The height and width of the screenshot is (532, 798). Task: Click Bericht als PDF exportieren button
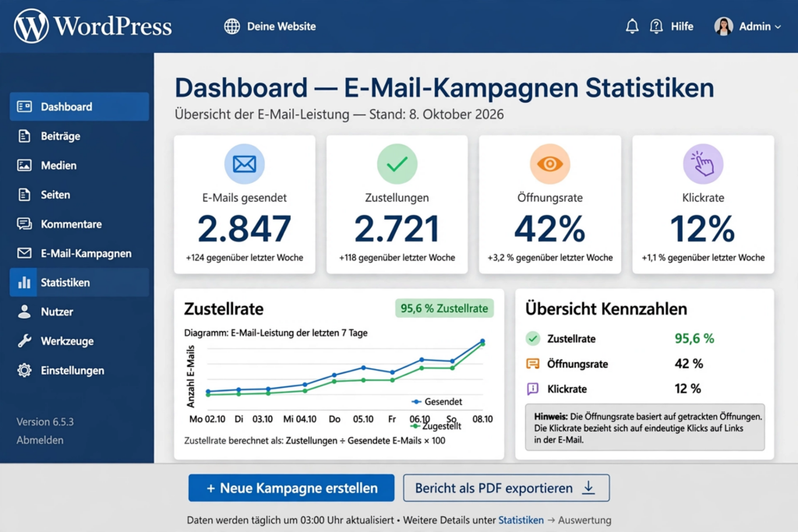(x=507, y=488)
